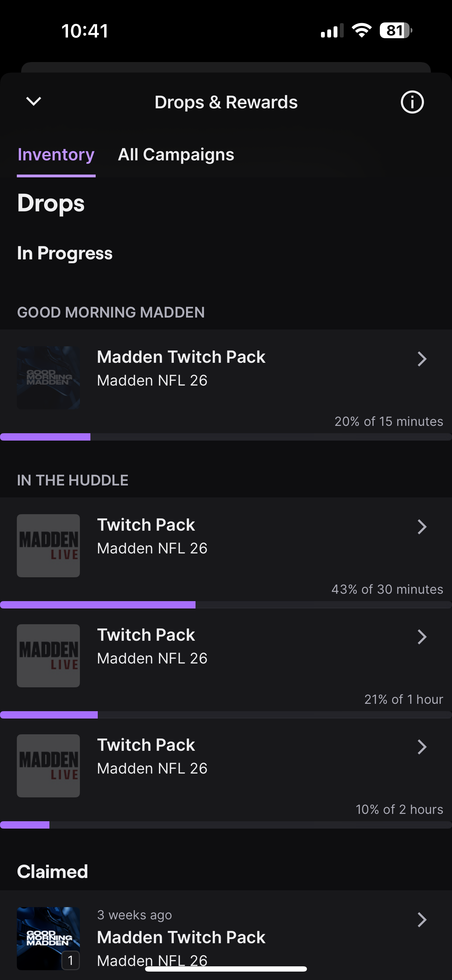
Task: Tap the info icon beside Drops & Rewards
Action: 412,102
